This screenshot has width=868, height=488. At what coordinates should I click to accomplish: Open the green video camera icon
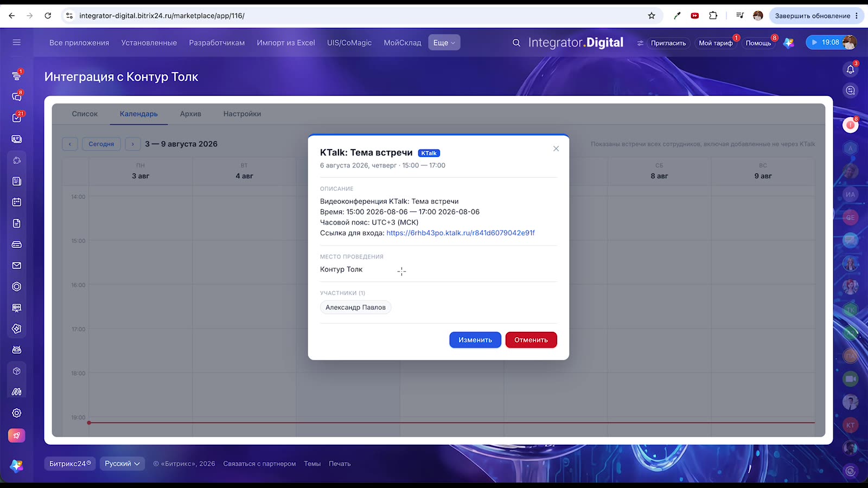click(x=850, y=379)
